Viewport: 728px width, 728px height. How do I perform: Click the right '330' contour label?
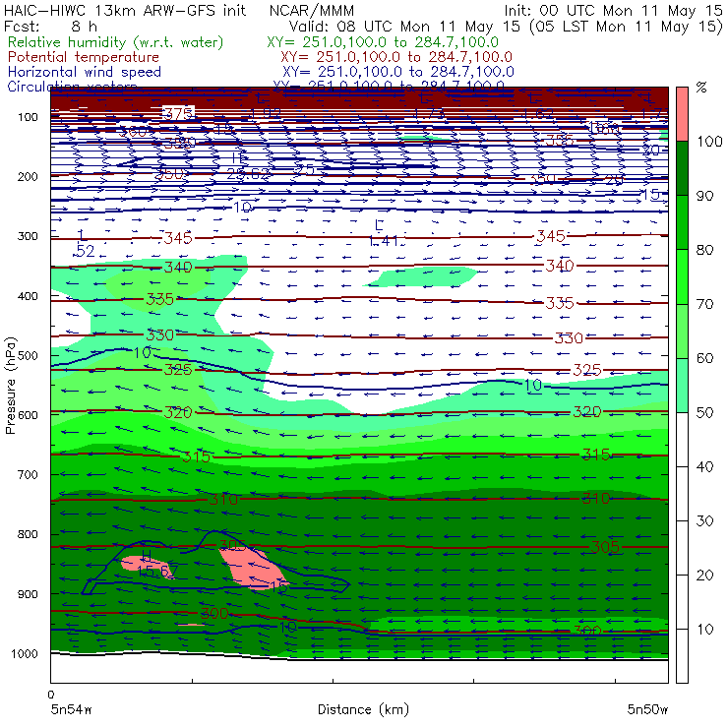tap(569, 338)
